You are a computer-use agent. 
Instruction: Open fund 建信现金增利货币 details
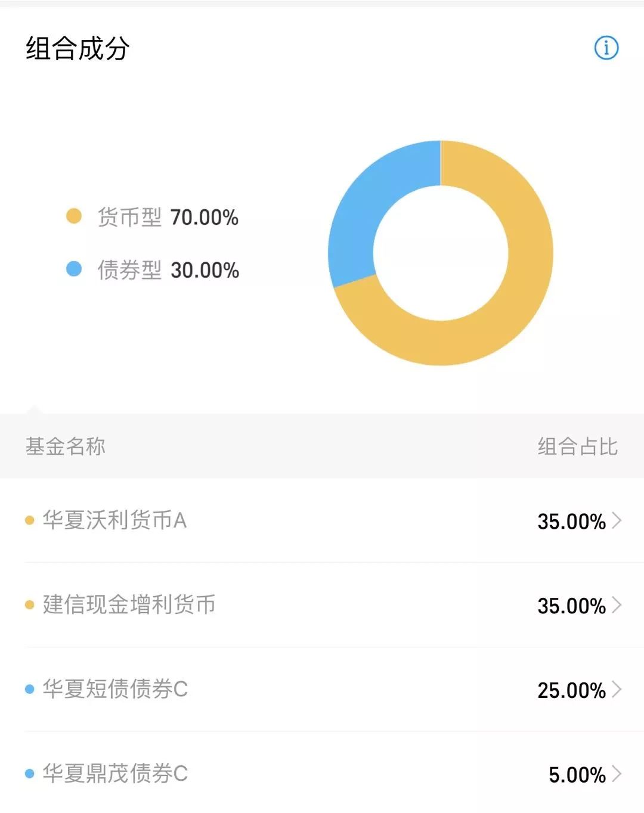[322, 605]
